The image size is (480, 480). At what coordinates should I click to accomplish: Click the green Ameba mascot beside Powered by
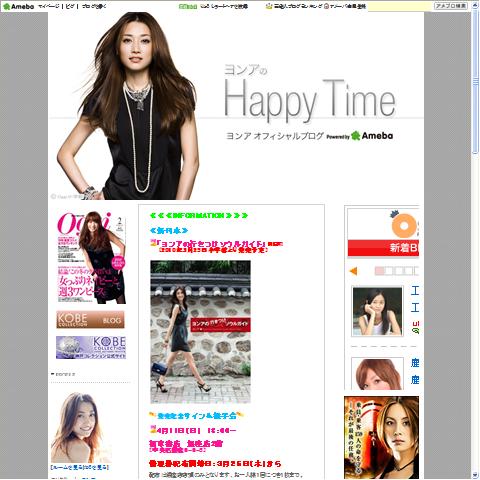pyautogui.click(x=356, y=136)
